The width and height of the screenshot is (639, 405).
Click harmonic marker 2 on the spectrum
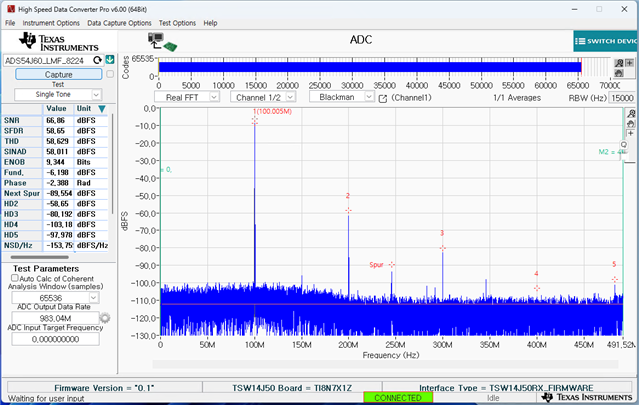coord(348,210)
